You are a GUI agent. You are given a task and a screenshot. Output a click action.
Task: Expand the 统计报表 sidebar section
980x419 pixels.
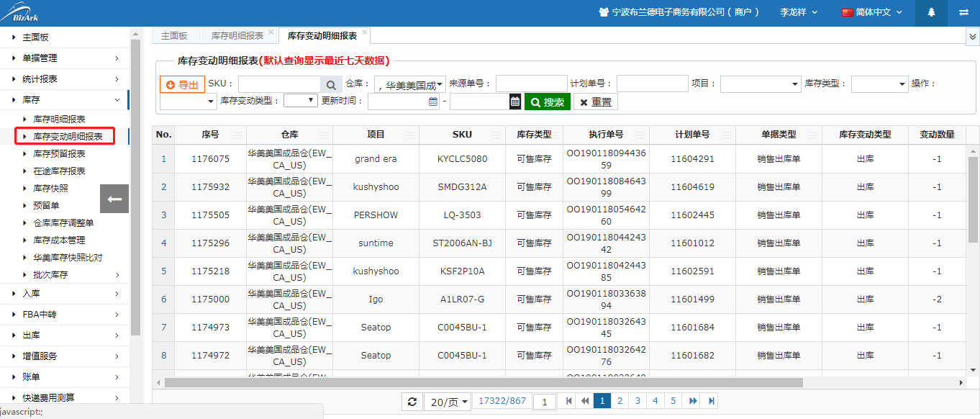click(x=65, y=79)
